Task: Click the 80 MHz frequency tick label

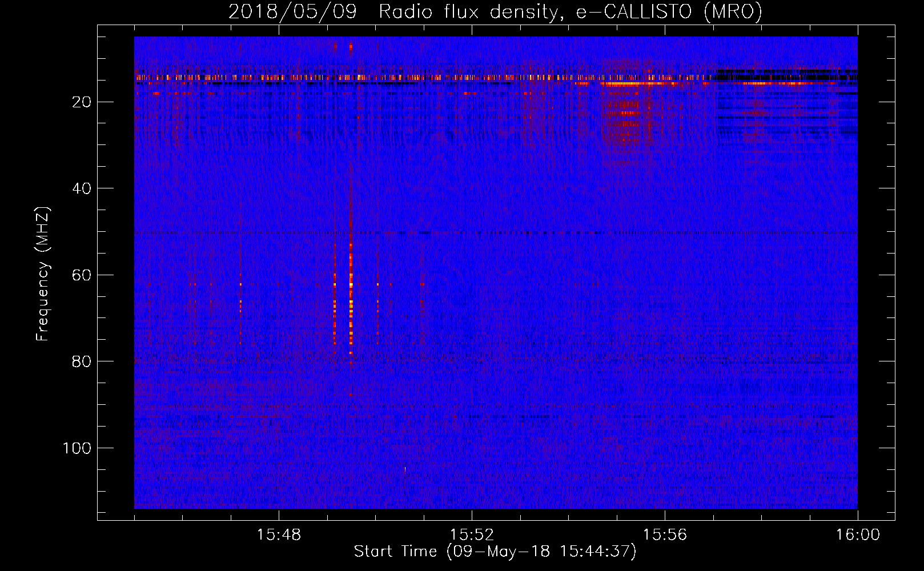Action: (x=82, y=361)
